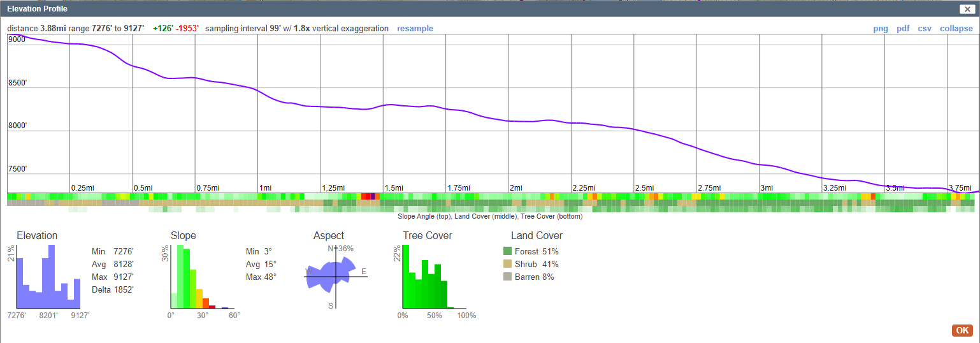
Task: Click the 9000' elevation axis label
Action: coord(17,40)
